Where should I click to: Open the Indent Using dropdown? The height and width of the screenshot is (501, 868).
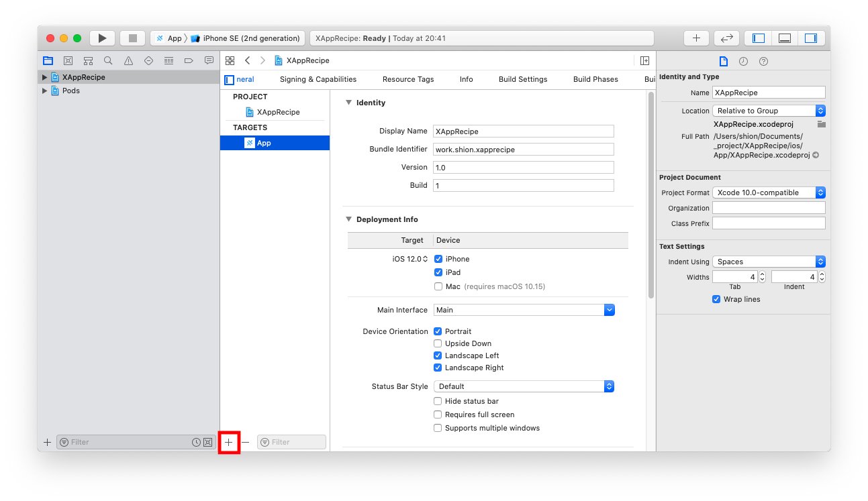pyautogui.click(x=769, y=262)
